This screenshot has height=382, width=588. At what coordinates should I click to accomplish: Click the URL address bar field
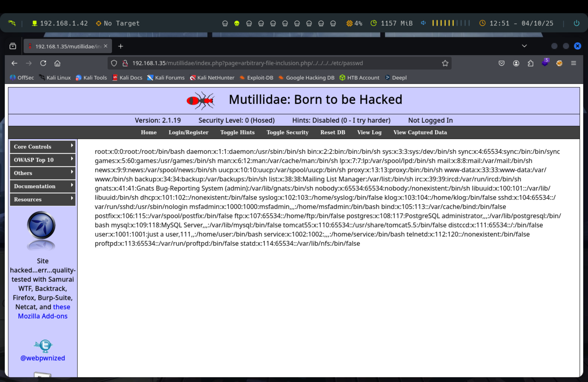click(272, 63)
